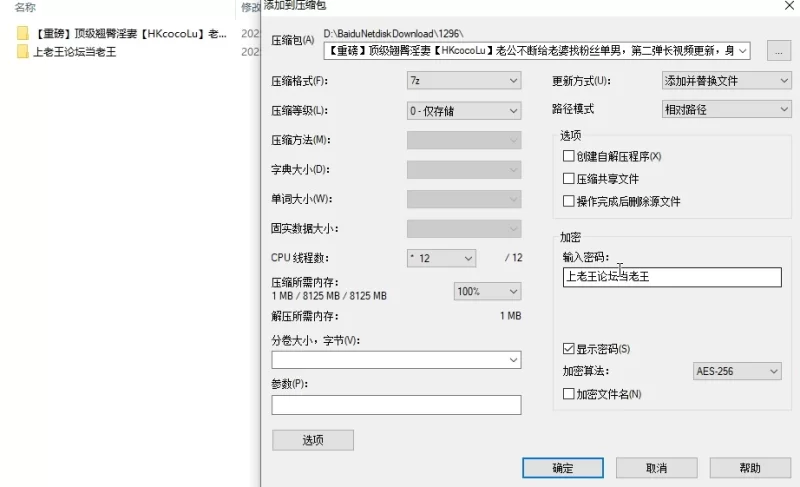Click the folder icon of the 【重磅】 item
Image resolution: width=800 pixels, height=487 pixels.
pos(22,33)
